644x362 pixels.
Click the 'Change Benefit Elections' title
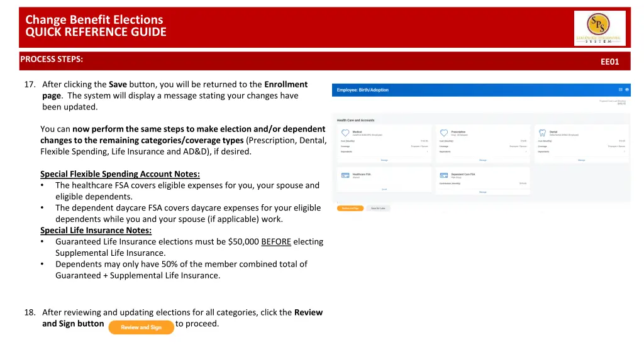point(94,19)
